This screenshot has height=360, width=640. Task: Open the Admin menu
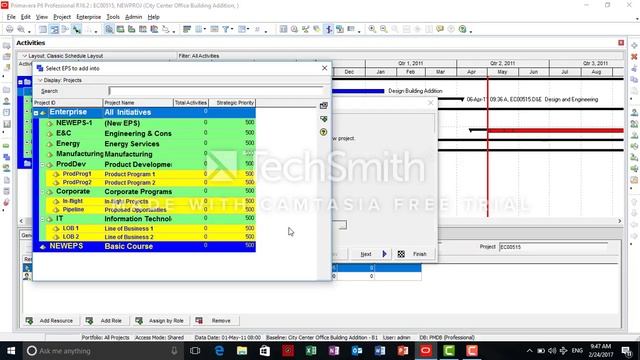(x=133, y=17)
